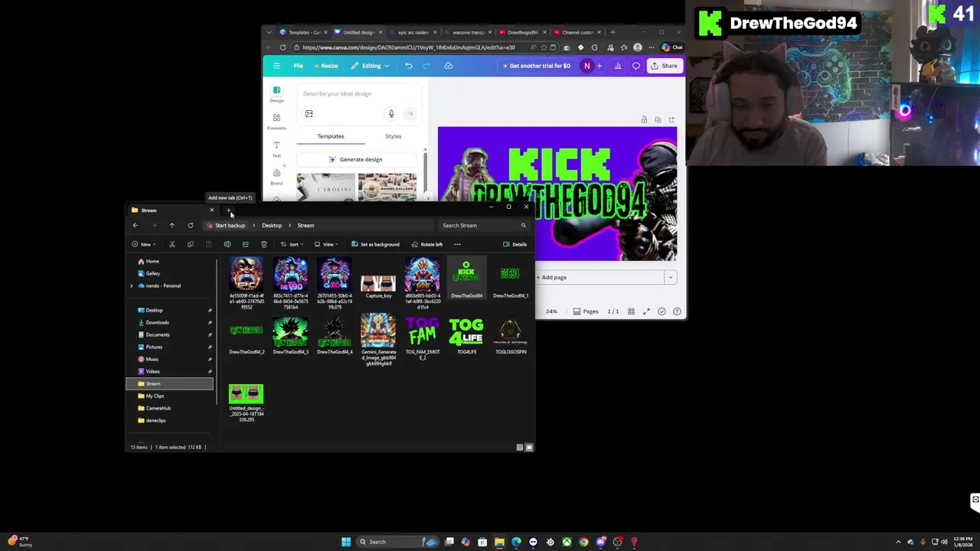Click the Edge browser reload button
This screenshot has height=551, width=980.
click(x=283, y=47)
